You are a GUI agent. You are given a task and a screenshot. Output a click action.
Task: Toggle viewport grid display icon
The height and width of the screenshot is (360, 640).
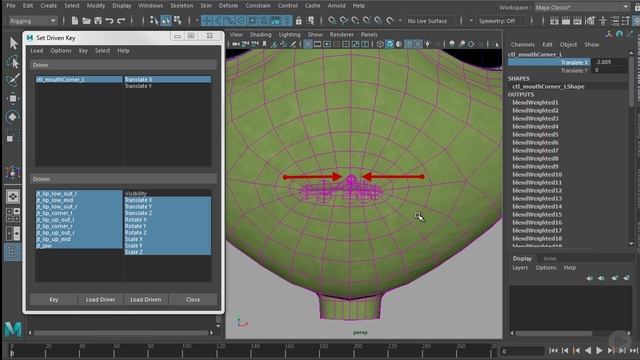pyautogui.click(x=308, y=44)
